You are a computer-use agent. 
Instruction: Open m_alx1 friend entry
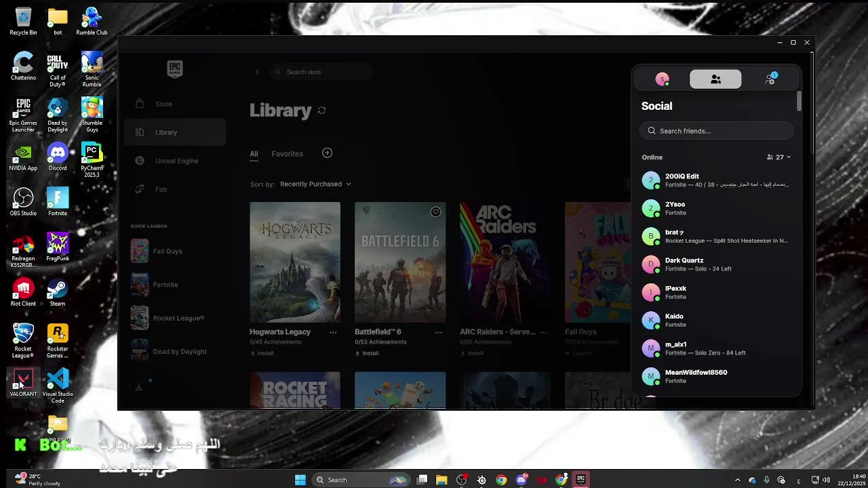[716, 348]
